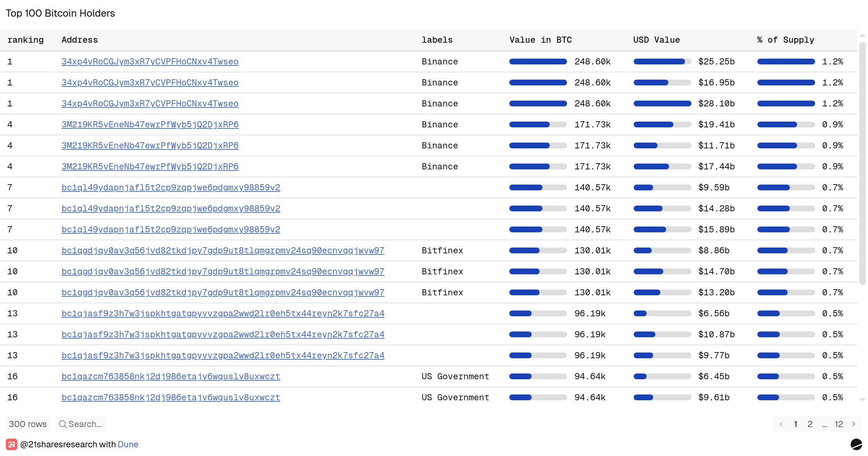
Task: Sort by the USD Value column header
Action: pyautogui.click(x=656, y=40)
